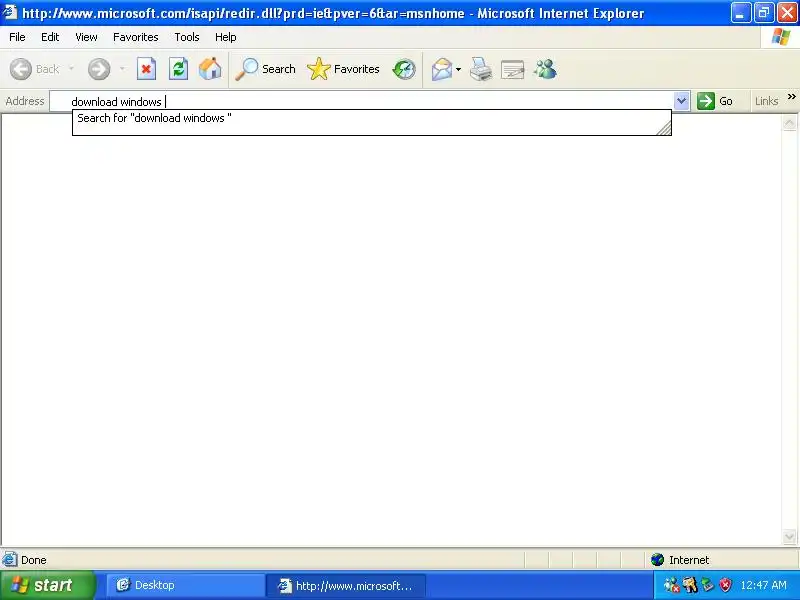
Task: Click the green Go arrow button
Action: click(x=706, y=101)
